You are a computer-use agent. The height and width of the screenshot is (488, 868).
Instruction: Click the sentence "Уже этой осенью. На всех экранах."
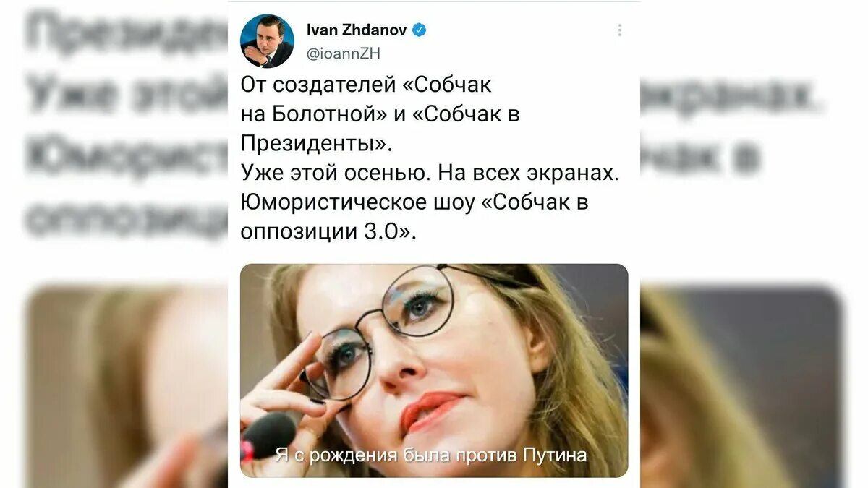(431, 174)
